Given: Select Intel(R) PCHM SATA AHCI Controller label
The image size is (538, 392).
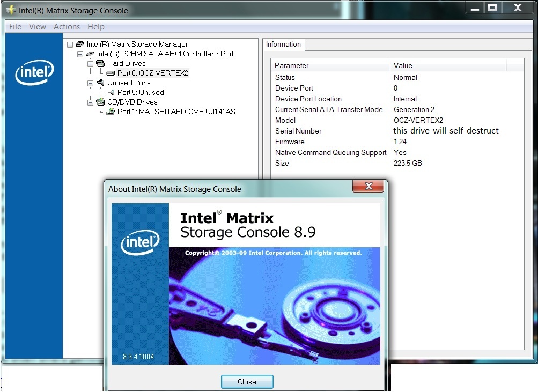Looking at the screenshot, I should click(165, 54).
